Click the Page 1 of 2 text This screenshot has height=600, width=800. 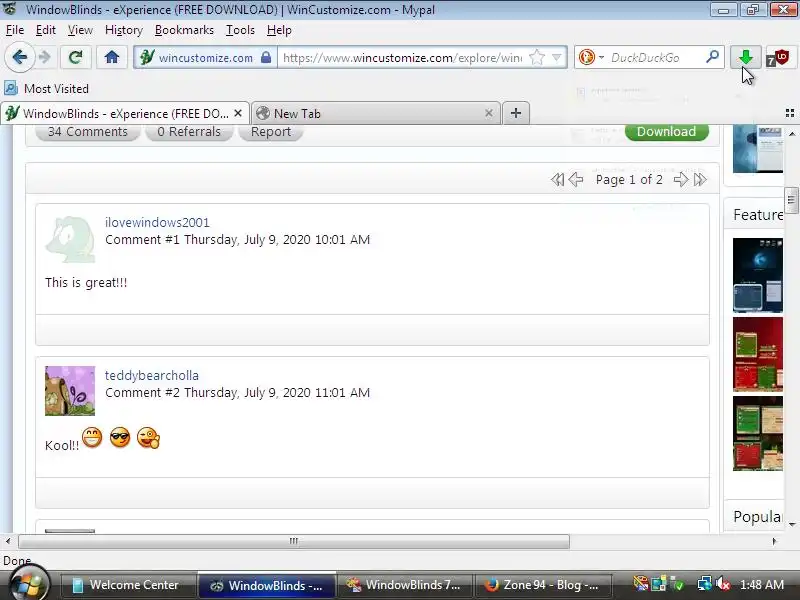coord(629,180)
